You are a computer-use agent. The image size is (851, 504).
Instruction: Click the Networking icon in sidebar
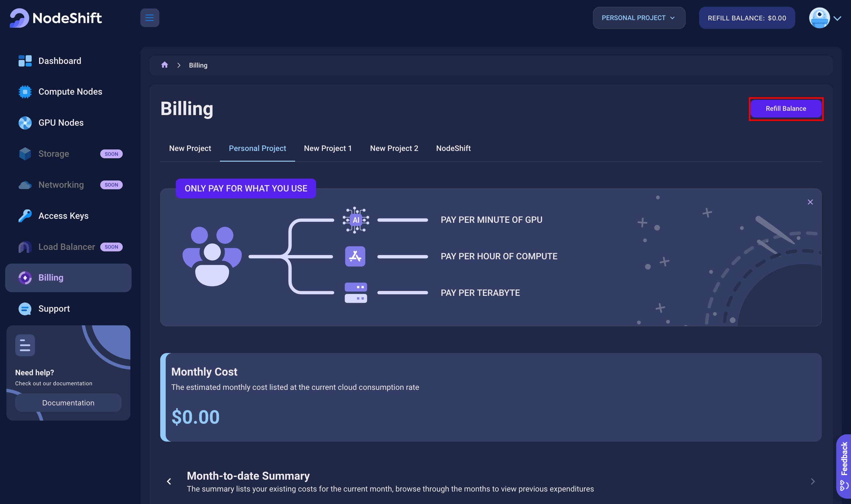click(25, 184)
